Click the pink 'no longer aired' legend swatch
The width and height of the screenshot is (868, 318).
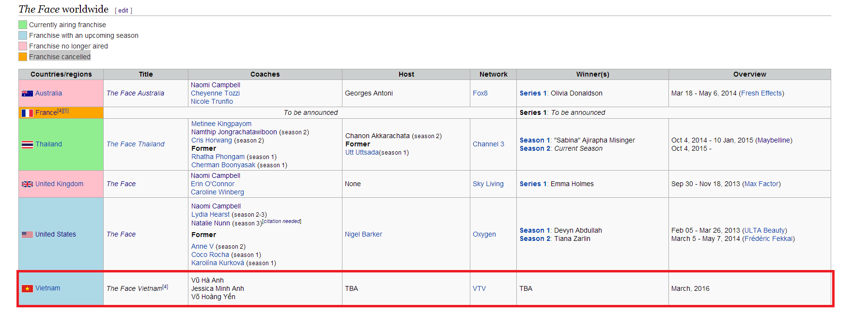tap(23, 46)
